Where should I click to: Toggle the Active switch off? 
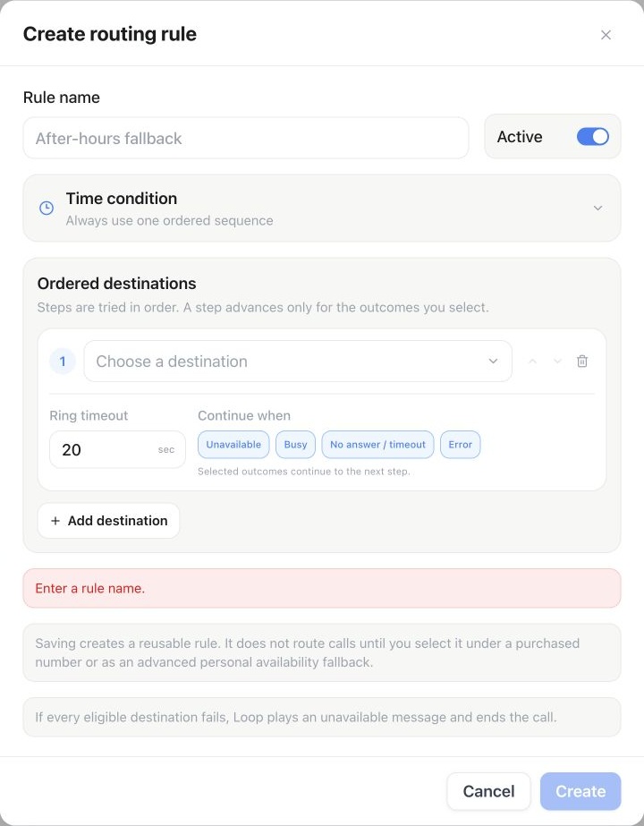click(593, 137)
